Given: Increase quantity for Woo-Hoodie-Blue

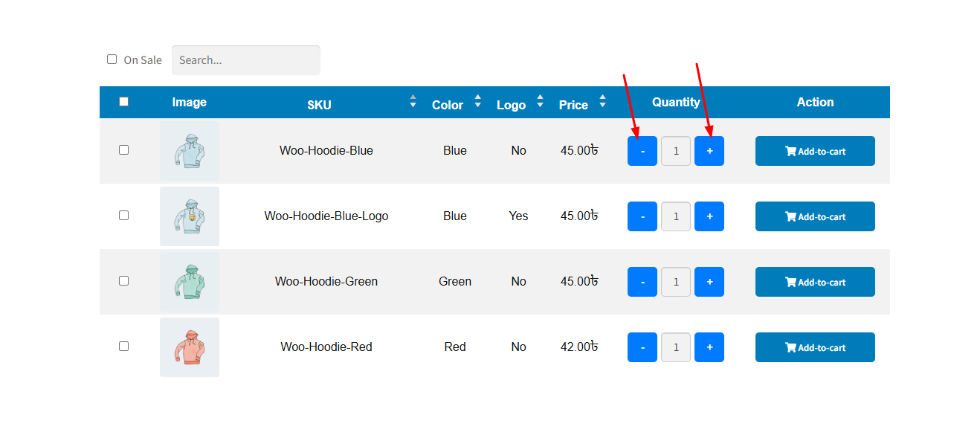Looking at the screenshot, I should point(709,151).
